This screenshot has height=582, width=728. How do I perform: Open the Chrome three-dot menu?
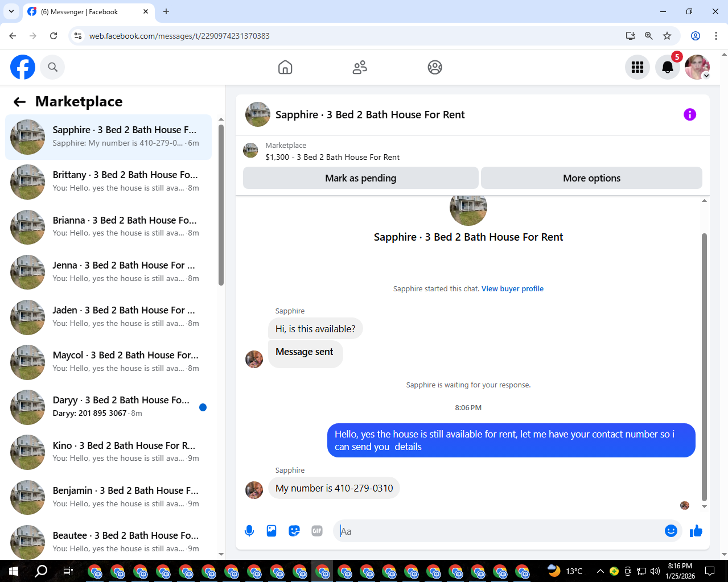coord(716,36)
